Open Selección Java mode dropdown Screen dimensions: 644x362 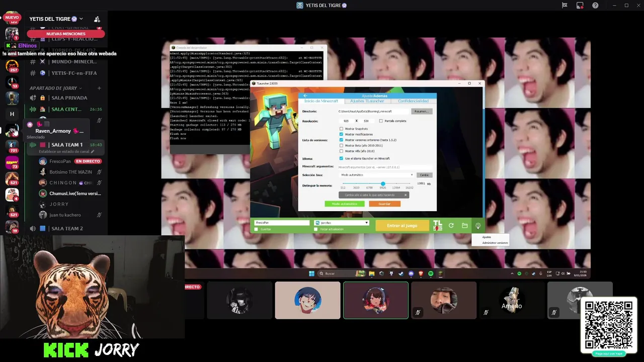375,175
